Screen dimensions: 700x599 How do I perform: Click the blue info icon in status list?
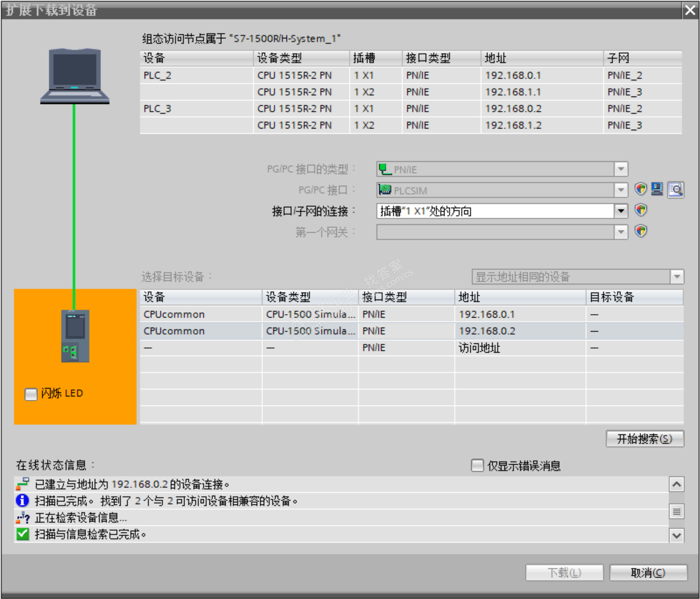(x=22, y=501)
